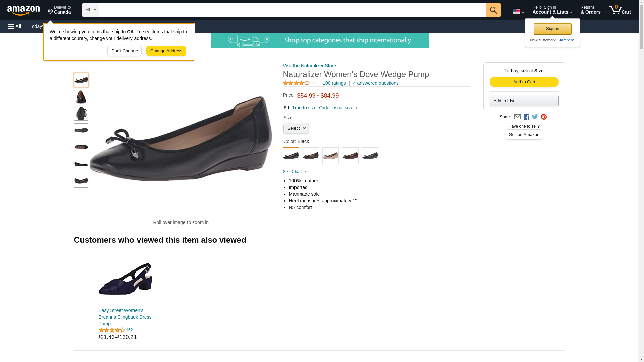
Task: Click in the search input field
Action: click(292, 10)
